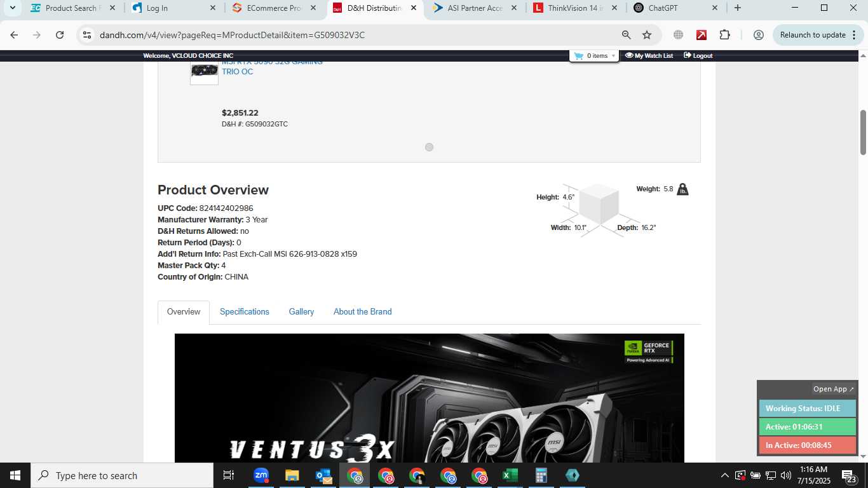Click D&H # G509032GTC text
The width and height of the screenshot is (868, 488).
point(255,124)
